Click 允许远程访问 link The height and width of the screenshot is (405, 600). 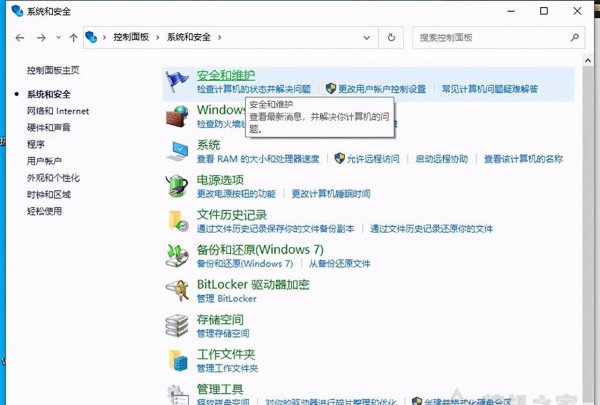point(373,159)
